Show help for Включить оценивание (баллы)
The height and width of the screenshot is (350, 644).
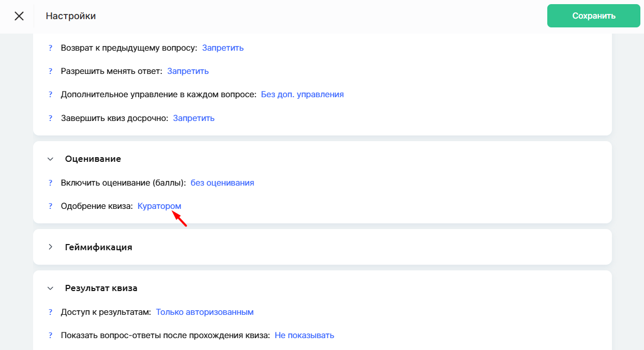[51, 183]
